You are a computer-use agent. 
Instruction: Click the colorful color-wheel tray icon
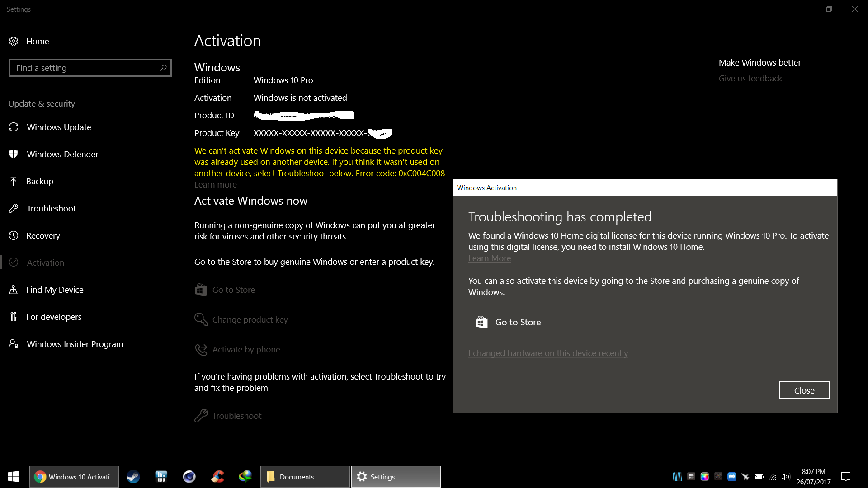pos(704,477)
